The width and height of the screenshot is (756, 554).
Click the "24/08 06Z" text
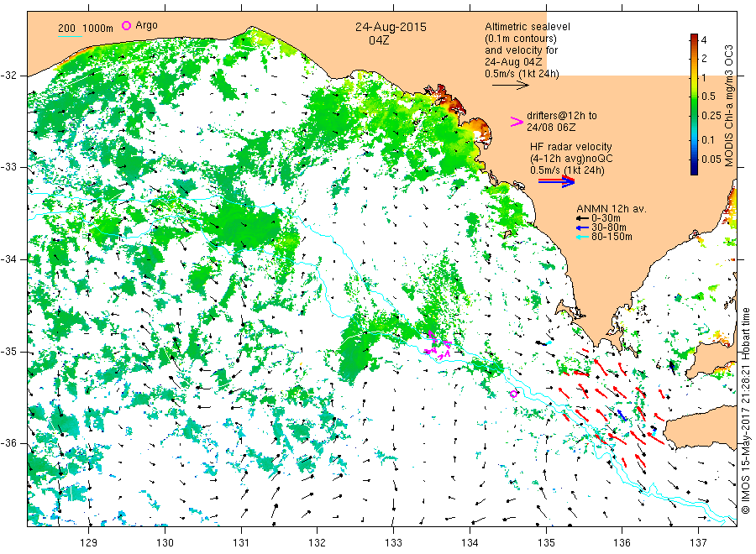tap(551, 128)
